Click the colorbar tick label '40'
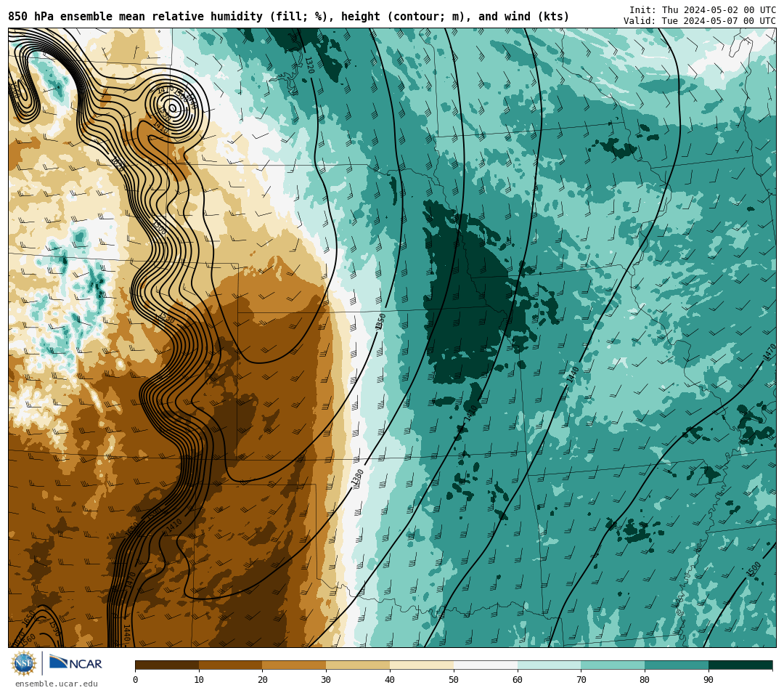 click(x=390, y=679)
